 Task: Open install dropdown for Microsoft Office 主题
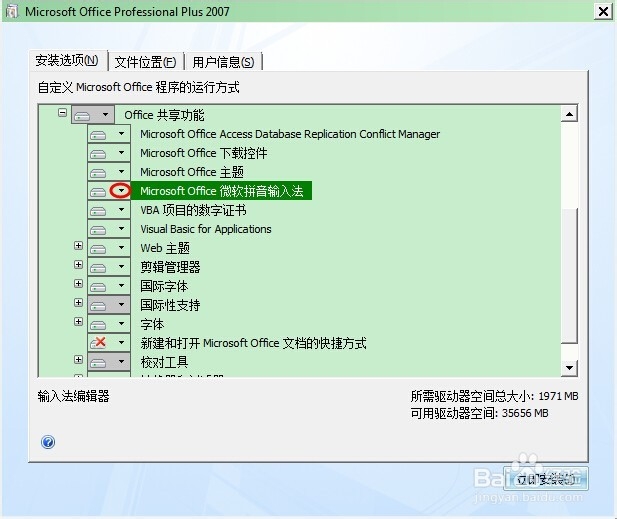coord(121,172)
